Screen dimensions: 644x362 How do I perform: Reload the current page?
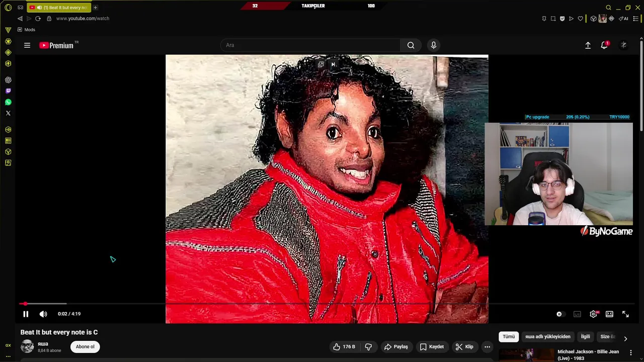tap(38, 19)
